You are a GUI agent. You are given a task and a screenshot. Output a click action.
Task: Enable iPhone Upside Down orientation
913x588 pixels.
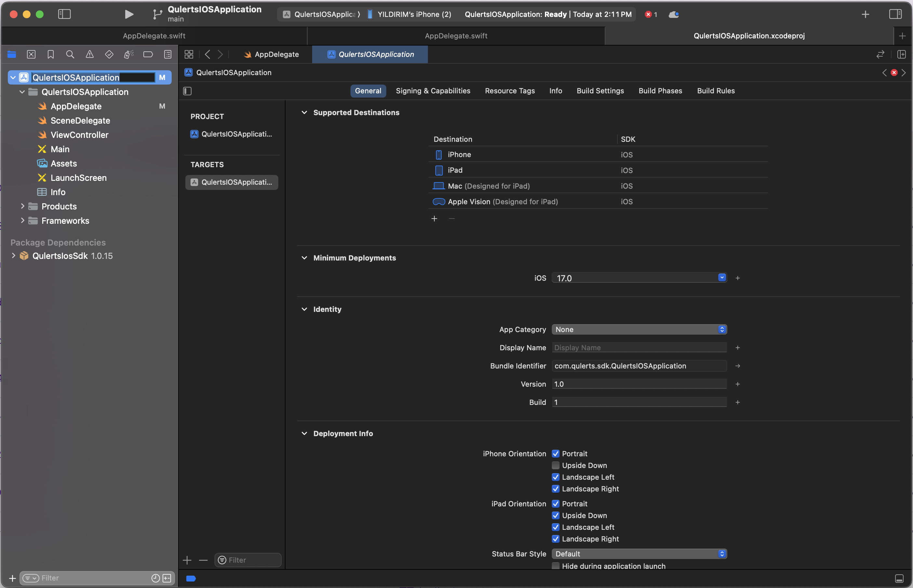tap(556, 465)
